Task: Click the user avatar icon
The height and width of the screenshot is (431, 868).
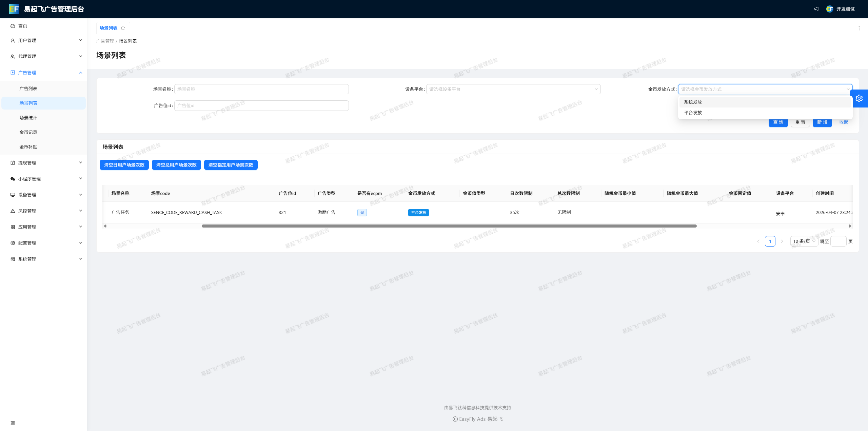Action: pyautogui.click(x=829, y=9)
